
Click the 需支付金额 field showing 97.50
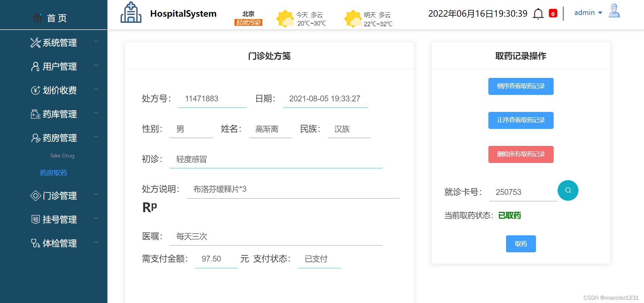[x=216, y=259]
